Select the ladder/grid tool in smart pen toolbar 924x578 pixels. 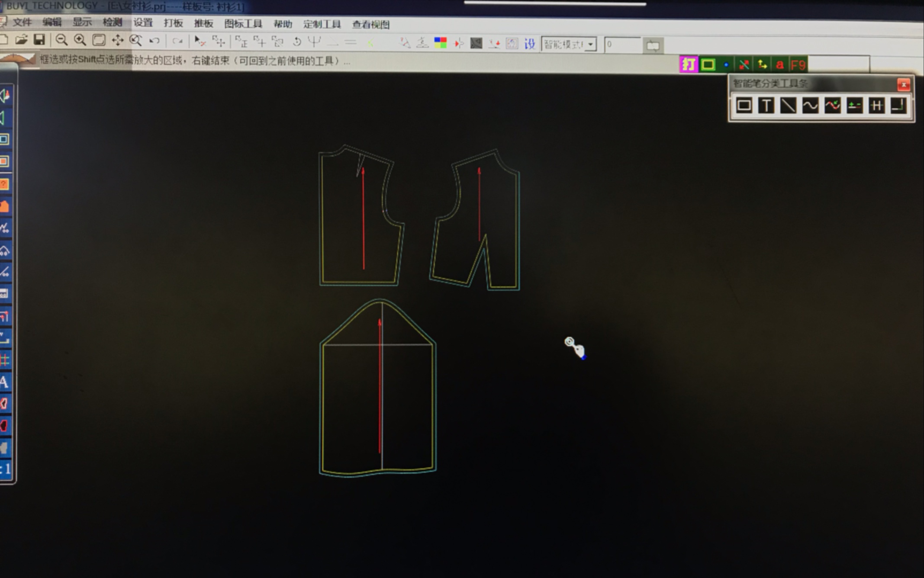pyautogui.click(x=876, y=105)
